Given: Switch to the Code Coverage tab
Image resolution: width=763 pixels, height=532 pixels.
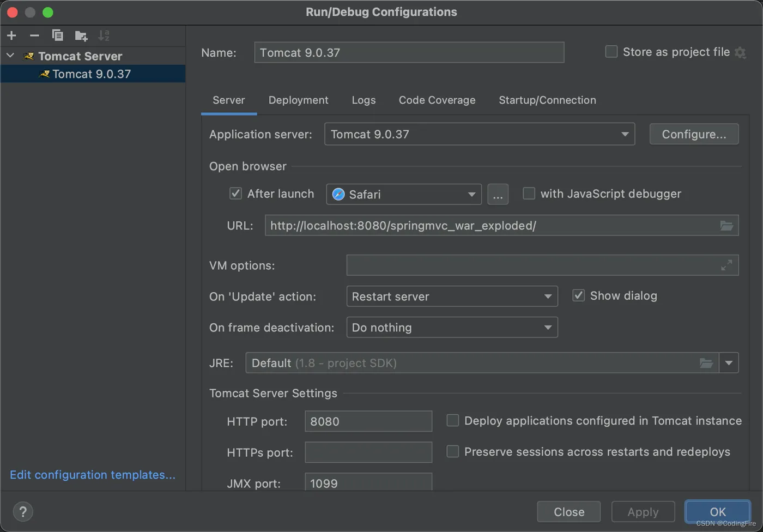Looking at the screenshot, I should 437,100.
